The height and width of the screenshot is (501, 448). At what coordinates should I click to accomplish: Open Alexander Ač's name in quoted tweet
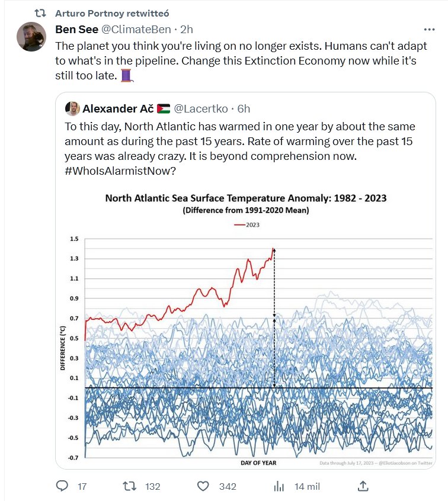point(118,108)
